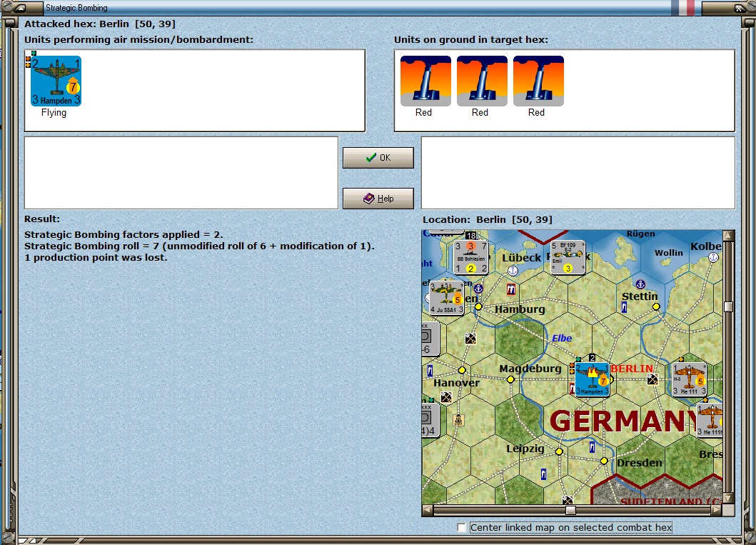Click the Leipzig city marker on map
Viewport: 756px width, 545px height.
(559, 452)
